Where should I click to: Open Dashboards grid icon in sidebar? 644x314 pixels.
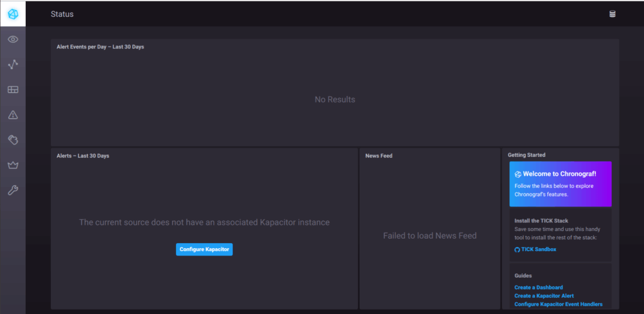(x=13, y=90)
